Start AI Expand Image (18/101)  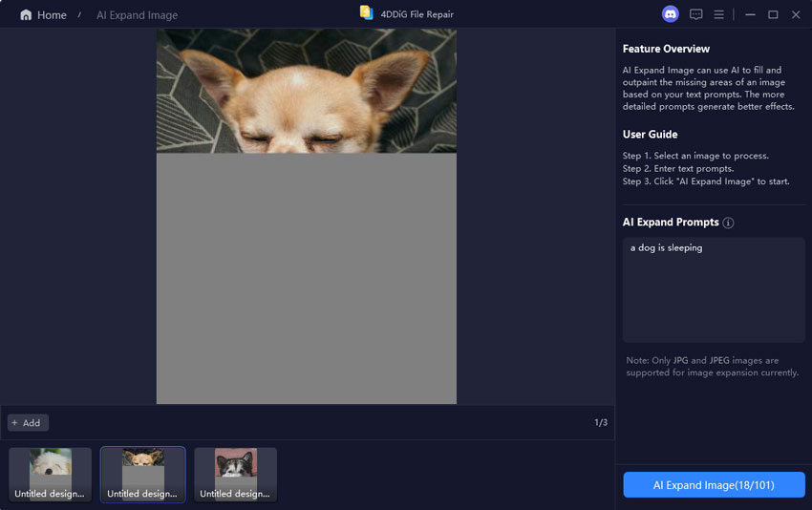pos(714,485)
